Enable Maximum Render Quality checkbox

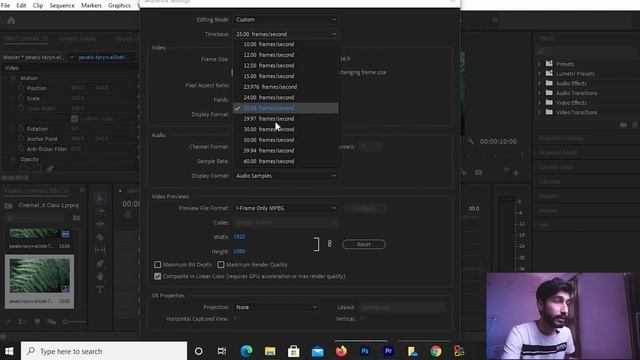[x=221, y=264]
